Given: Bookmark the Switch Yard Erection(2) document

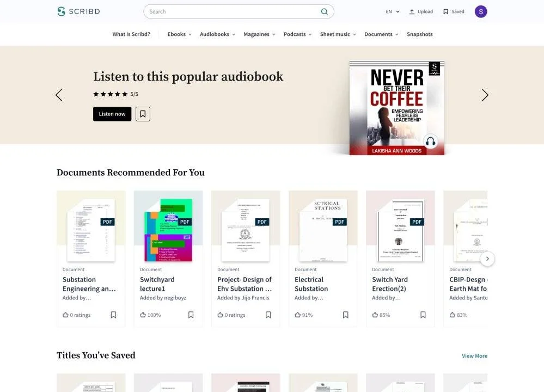Looking at the screenshot, I should 423,315.
